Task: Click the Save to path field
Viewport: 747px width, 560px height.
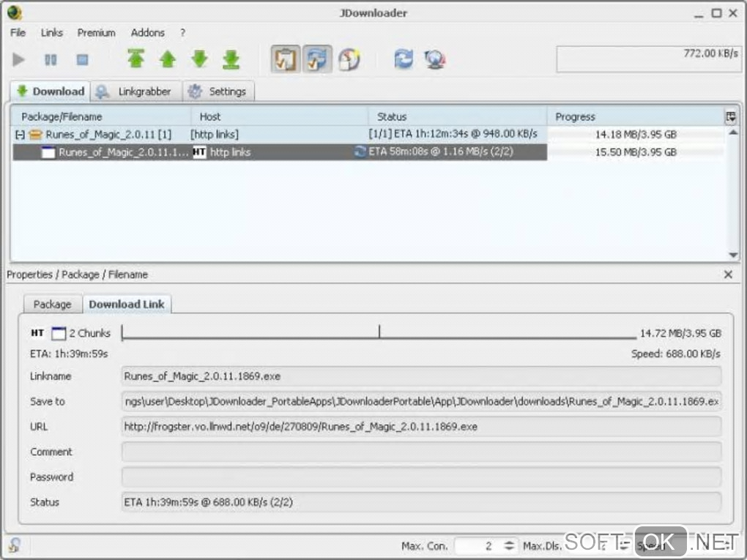Action: coord(421,401)
